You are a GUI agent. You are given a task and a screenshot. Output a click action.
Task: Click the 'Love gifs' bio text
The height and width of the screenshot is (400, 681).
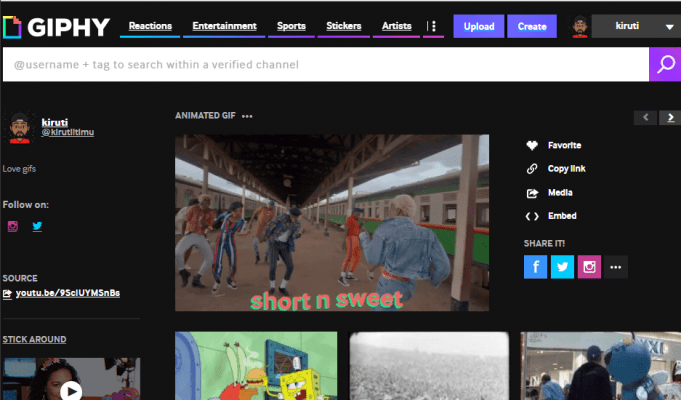click(19, 169)
